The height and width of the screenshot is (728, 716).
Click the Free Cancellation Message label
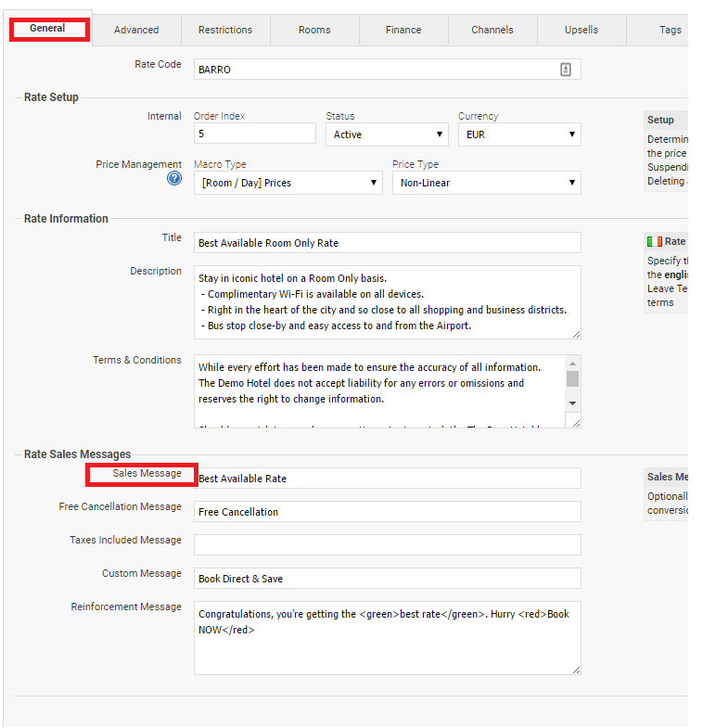coord(120,506)
